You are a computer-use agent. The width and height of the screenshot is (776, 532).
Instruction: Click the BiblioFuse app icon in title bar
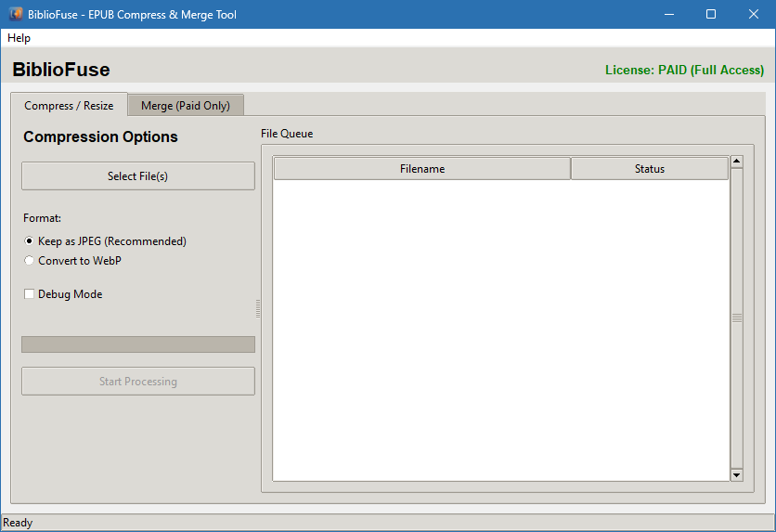(16, 14)
